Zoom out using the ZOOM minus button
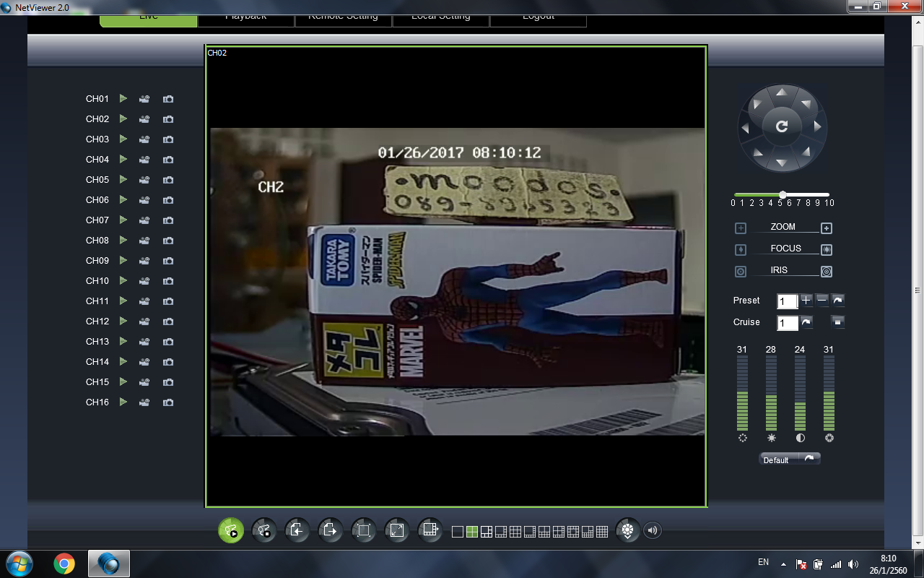Screen dimensions: 924x578 coord(741,228)
